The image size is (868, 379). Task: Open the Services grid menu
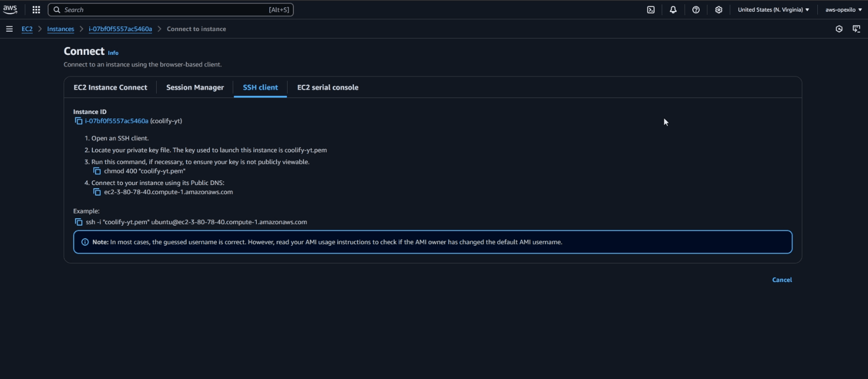click(36, 9)
